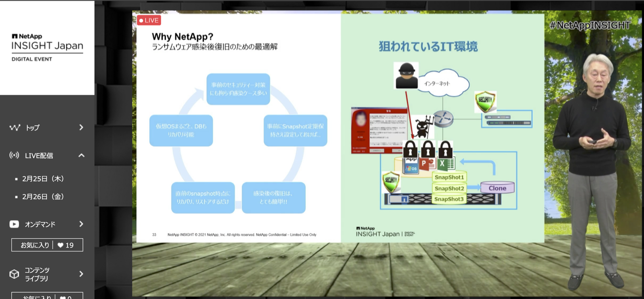This screenshot has height=299, width=644.
Task: Expand the オンデマンド chevron
Action: pyautogui.click(x=81, y=224)
